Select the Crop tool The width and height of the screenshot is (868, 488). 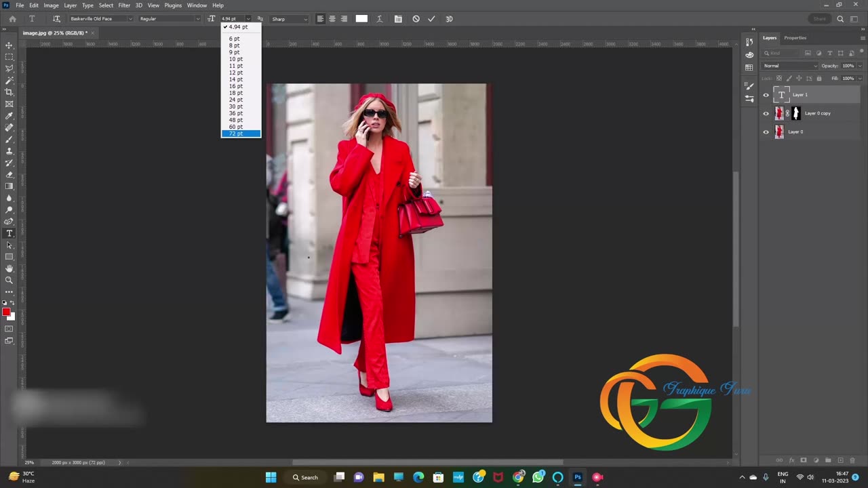click(x=9, y=92)
